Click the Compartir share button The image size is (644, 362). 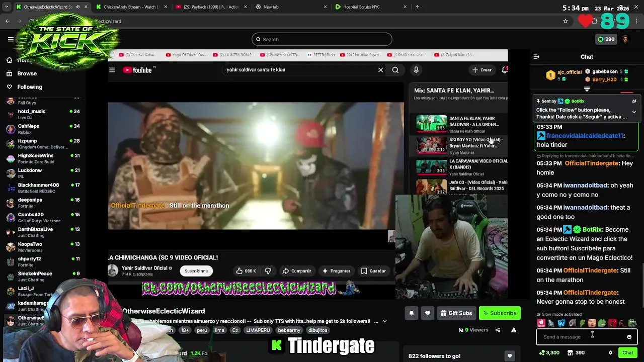296,271
